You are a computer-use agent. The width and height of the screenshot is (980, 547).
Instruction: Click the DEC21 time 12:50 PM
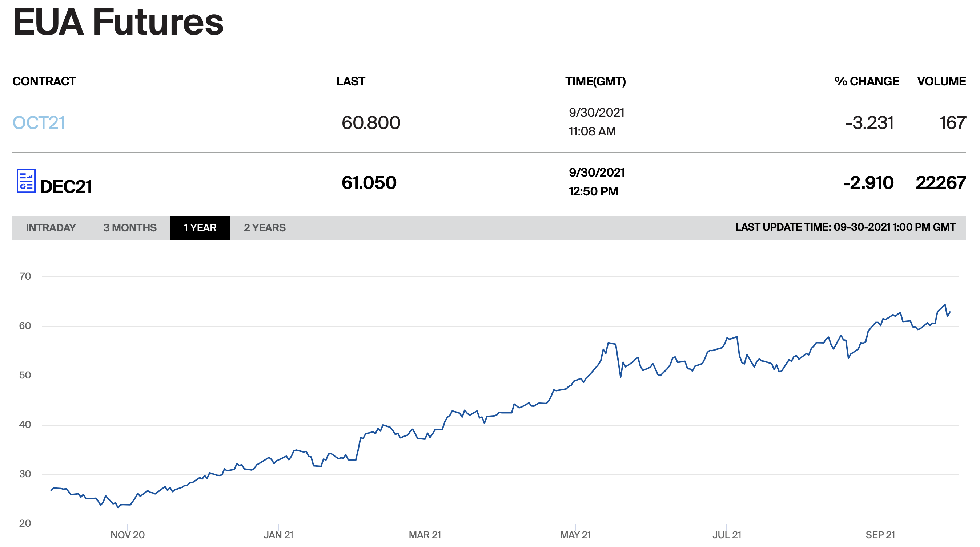[x=593, y=191]
